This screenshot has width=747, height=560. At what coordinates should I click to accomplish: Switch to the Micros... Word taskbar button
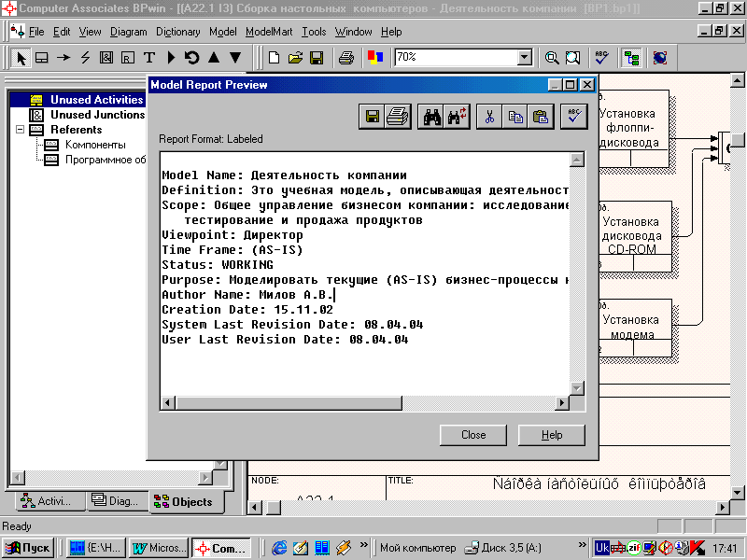[x=159, y=548]
